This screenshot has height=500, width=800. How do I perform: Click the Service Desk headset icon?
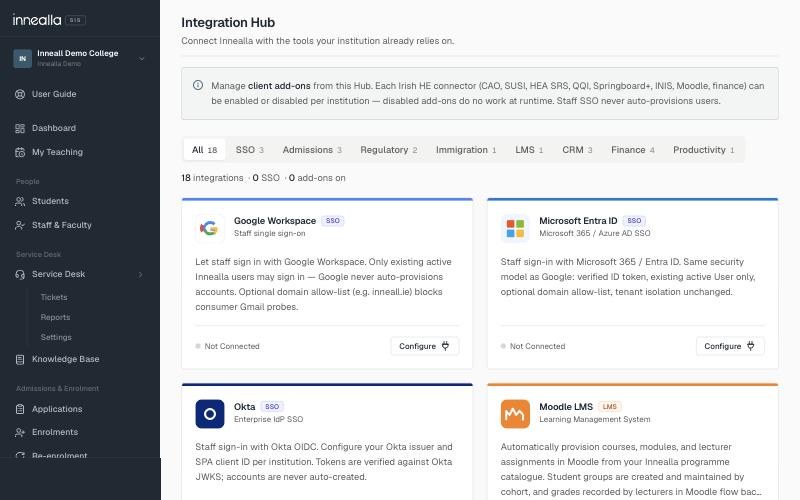[20, 274]
